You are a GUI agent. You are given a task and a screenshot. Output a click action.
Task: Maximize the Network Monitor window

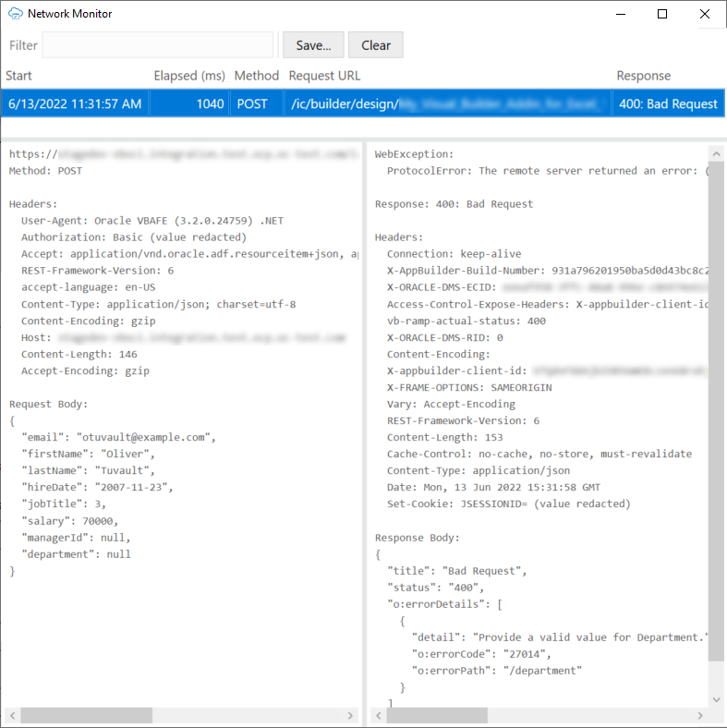tap(662, 14)
